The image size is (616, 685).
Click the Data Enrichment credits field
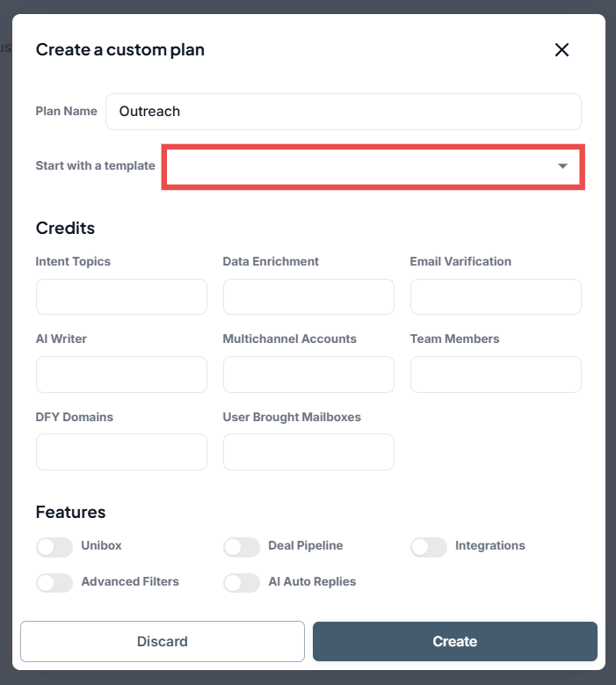(308, 297)
